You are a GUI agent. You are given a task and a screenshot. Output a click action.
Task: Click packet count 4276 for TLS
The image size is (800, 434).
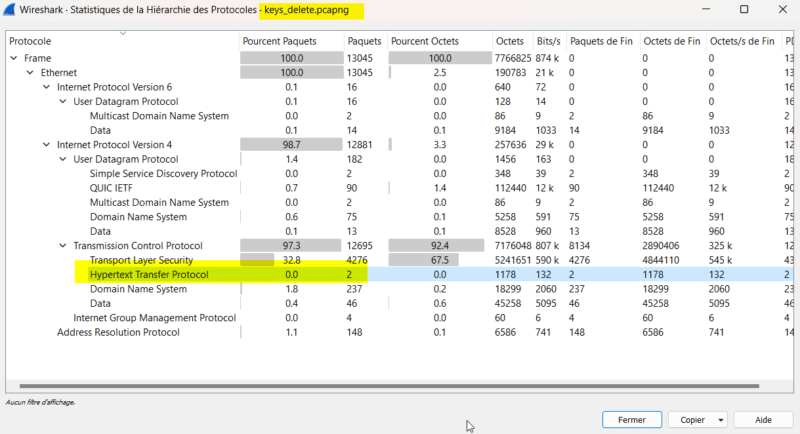357,260
